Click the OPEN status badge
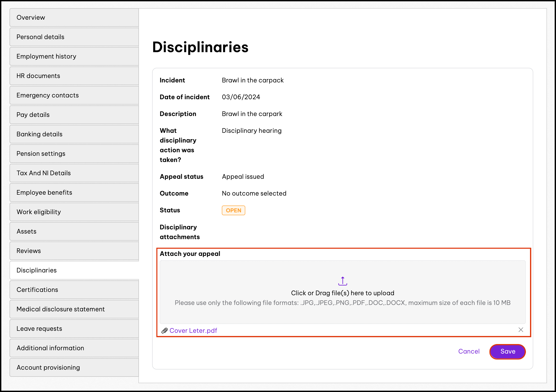Viewport: 556px width, 392px height. pyautogui.click(x=233, y=210)
